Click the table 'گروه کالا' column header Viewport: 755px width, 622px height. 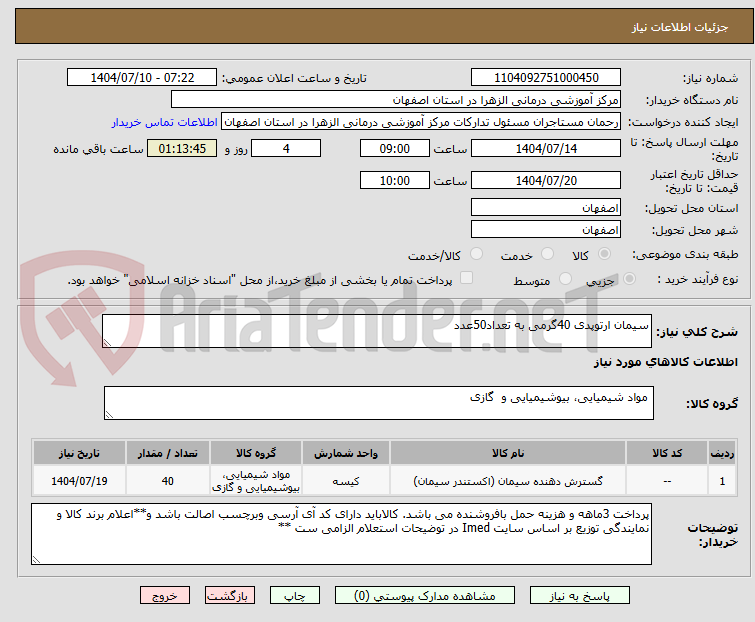click(256, 453)
